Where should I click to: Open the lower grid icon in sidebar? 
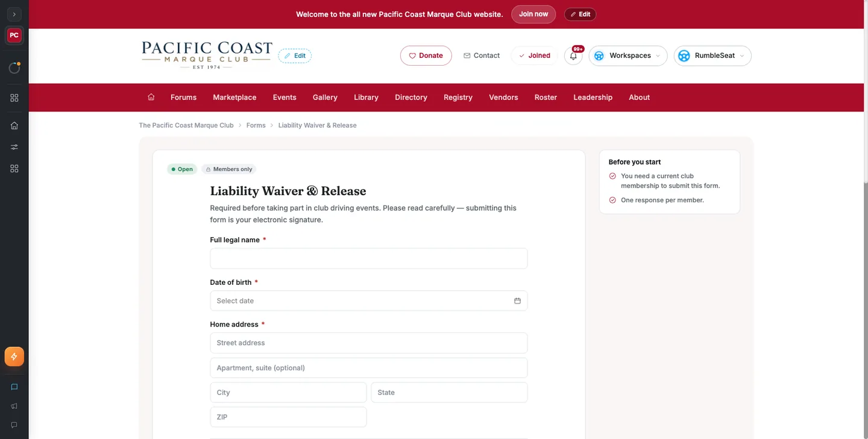[14, 169]
